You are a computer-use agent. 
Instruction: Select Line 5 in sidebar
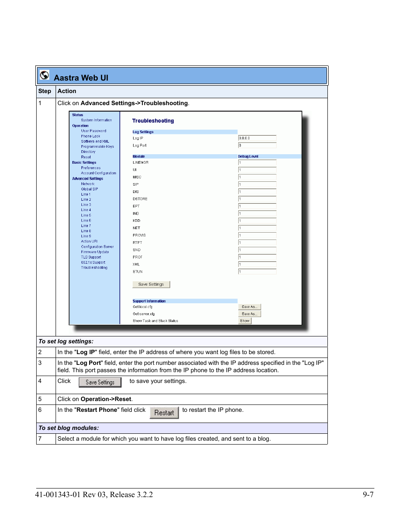tap(86, 215)
